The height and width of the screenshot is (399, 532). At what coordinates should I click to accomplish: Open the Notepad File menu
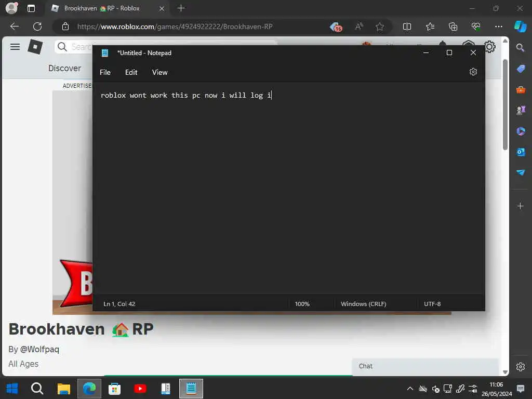coord(105,72)
